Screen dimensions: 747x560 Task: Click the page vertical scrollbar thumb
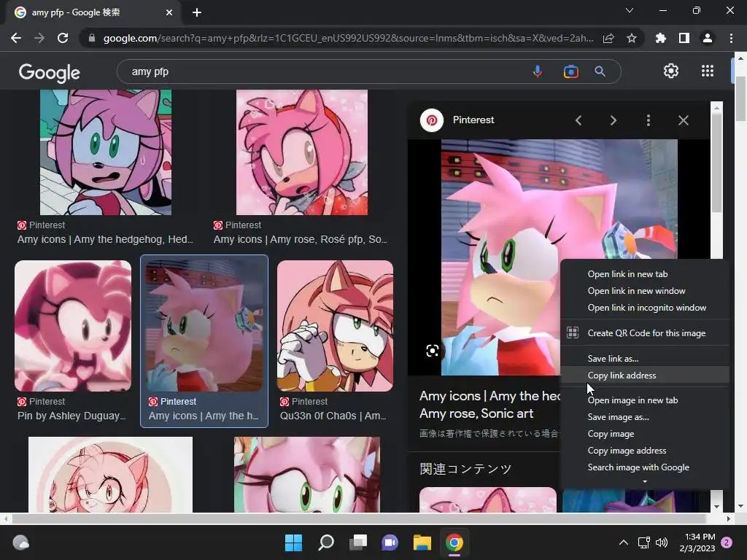coord(741,98)
